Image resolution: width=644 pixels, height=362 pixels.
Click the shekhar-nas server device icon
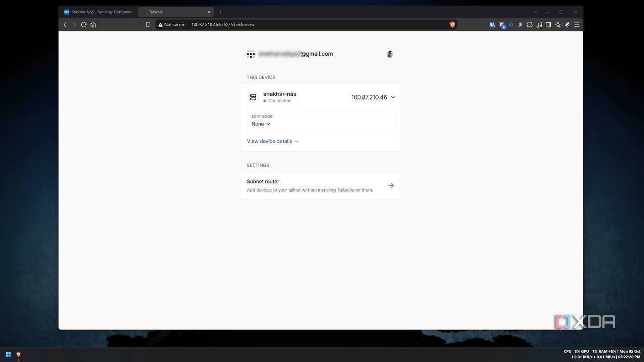(253, 97)
